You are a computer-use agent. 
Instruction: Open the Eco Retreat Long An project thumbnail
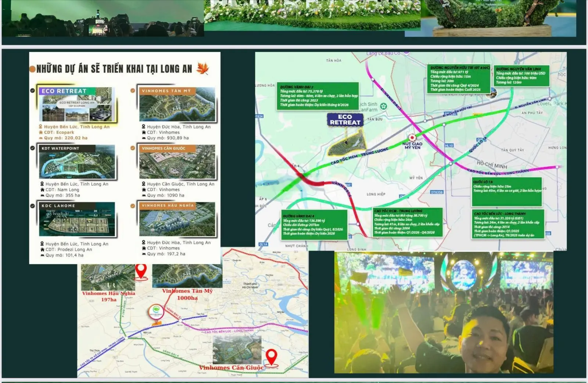click(77, 104)
